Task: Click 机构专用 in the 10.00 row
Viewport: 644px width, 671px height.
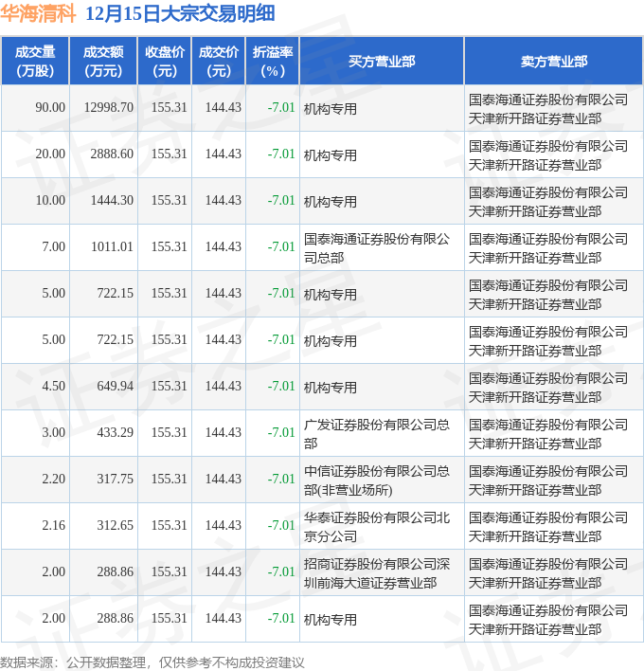Action: point(331,202)
